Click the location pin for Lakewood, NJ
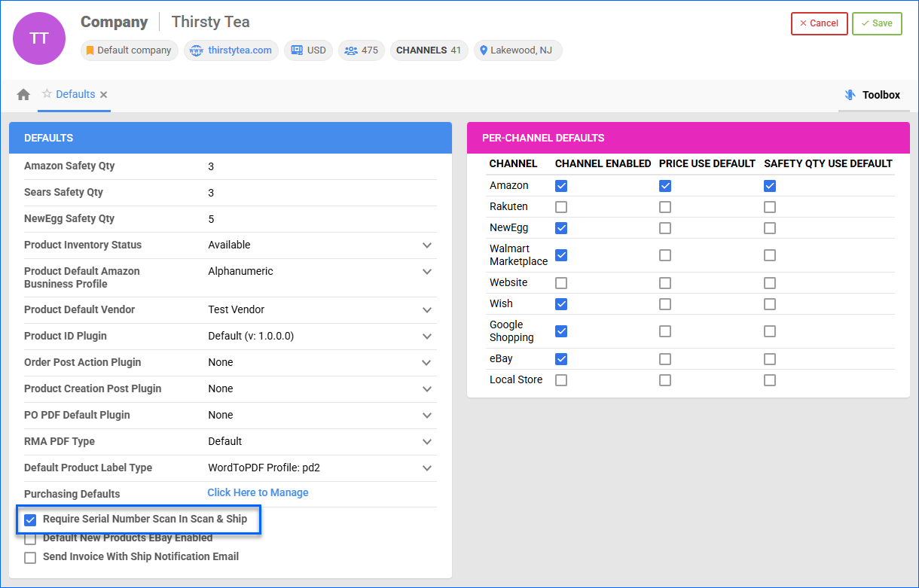The width and height of the screenshot is (919, 588). coord(484,50)
